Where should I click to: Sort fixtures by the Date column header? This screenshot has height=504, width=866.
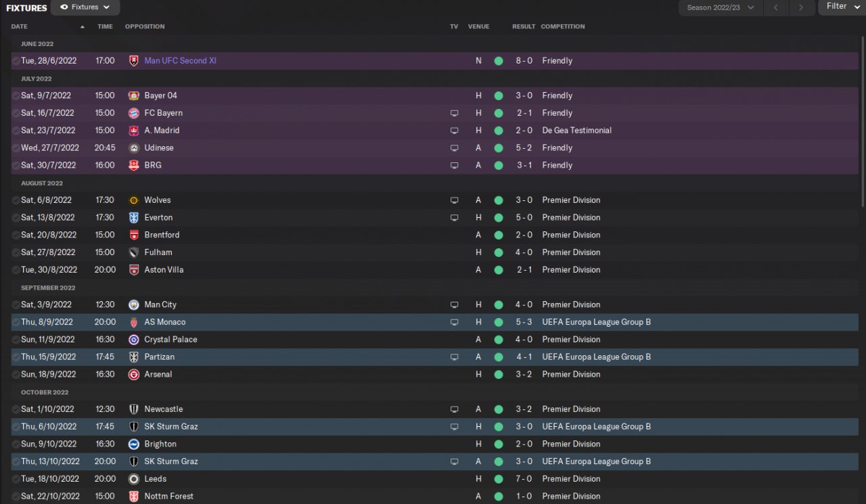(x=20, y=26)
